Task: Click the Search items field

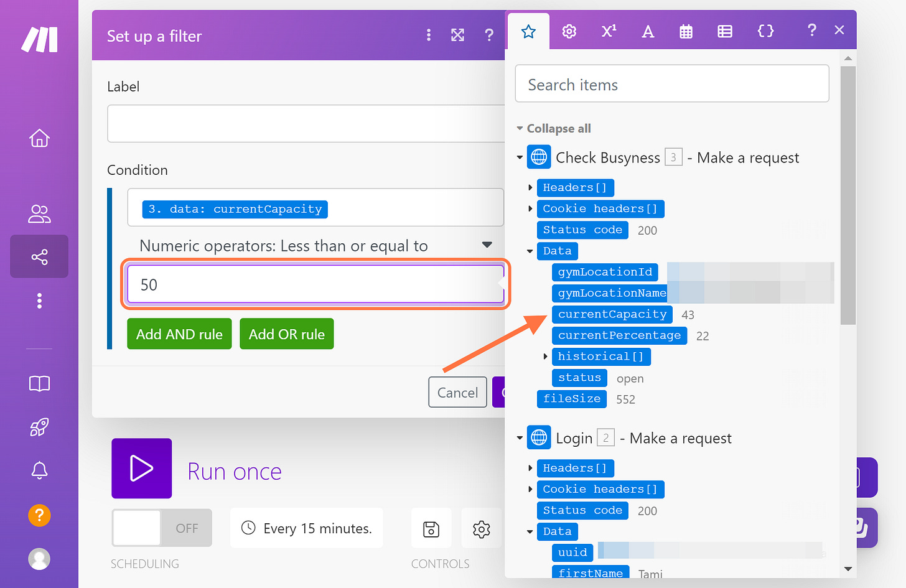Action: [x=672, y=84]
